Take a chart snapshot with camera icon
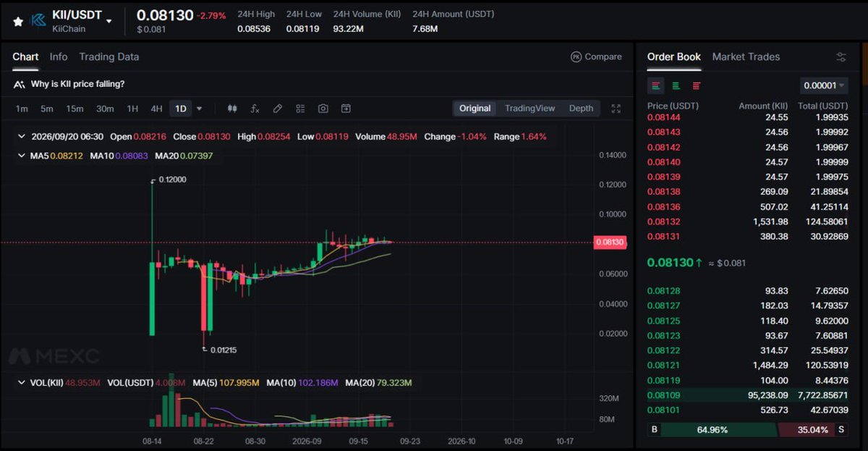The width and height of the screenshot is (868, 451). [x=323, y=109]
